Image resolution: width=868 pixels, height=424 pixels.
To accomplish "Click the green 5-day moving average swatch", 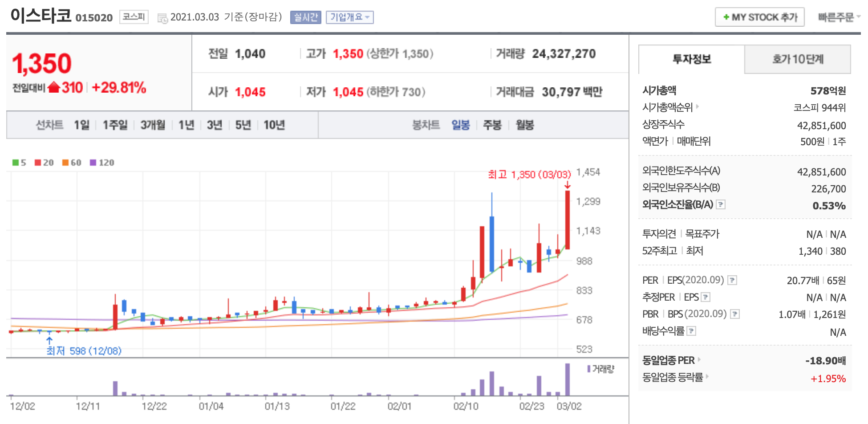I will point(15,163).
